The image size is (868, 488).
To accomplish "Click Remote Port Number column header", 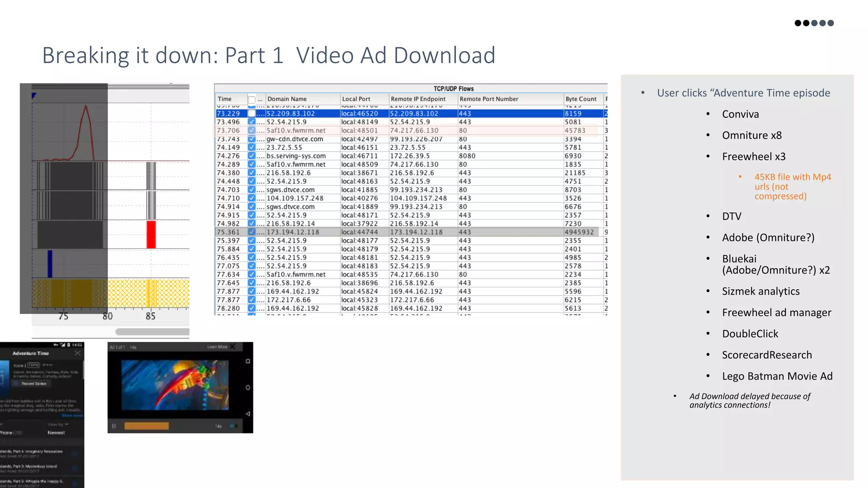I will pos(511,99).
